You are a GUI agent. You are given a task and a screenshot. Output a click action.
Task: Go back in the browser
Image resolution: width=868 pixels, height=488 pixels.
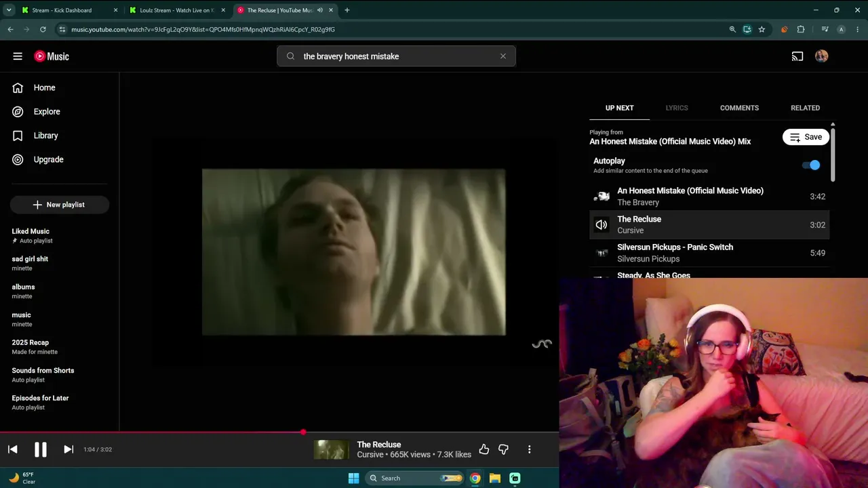click(x=10, y=29)
